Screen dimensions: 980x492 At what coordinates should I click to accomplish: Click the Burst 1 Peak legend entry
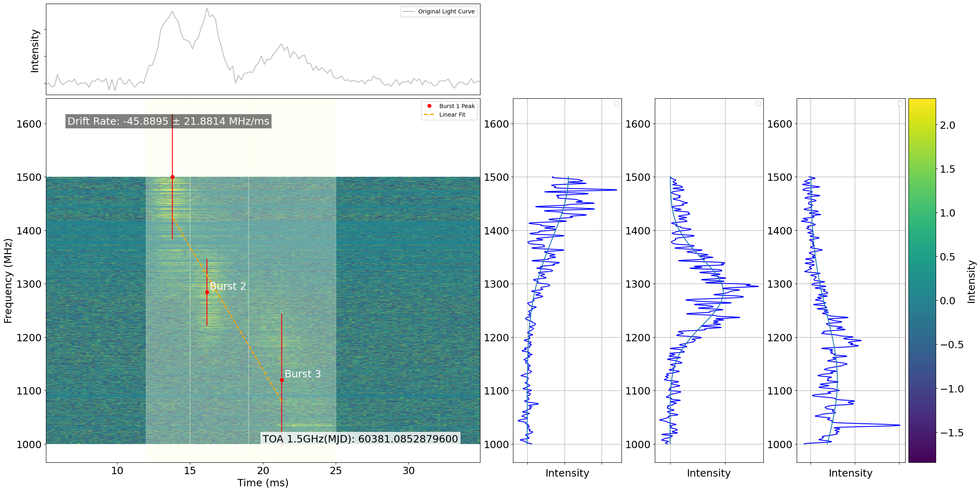click(x=449, y=106)
